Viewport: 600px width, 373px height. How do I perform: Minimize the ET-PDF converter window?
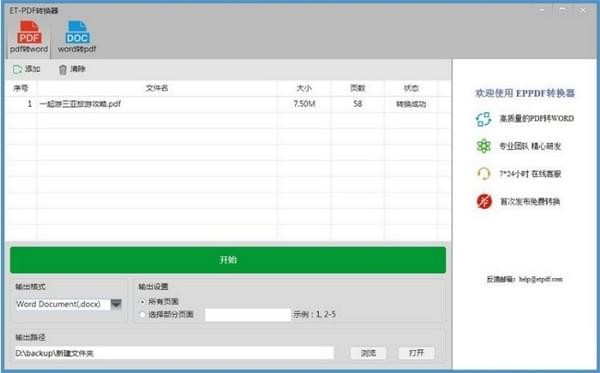pyautogui.click(x=542, y=10)
